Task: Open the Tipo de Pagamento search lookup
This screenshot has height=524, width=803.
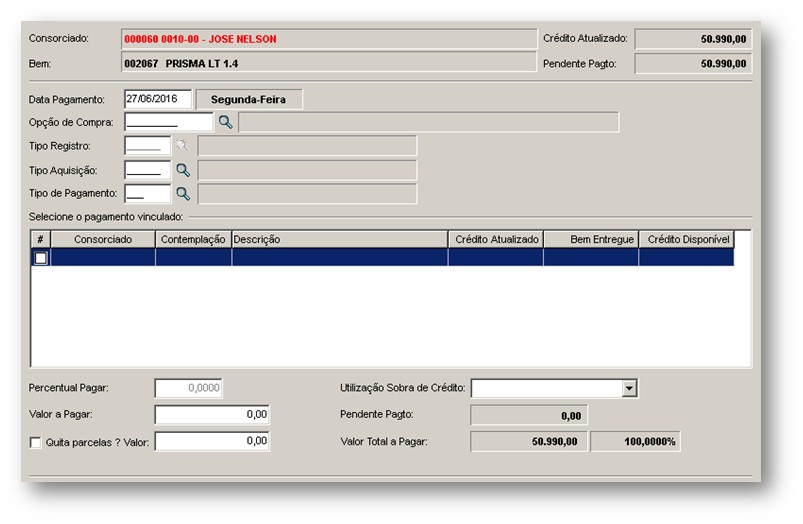Action: [x=183, y=194]
